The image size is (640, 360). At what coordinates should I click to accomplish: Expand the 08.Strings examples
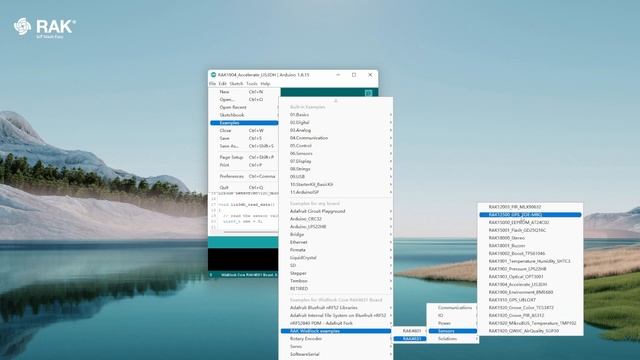click(336, 169)
